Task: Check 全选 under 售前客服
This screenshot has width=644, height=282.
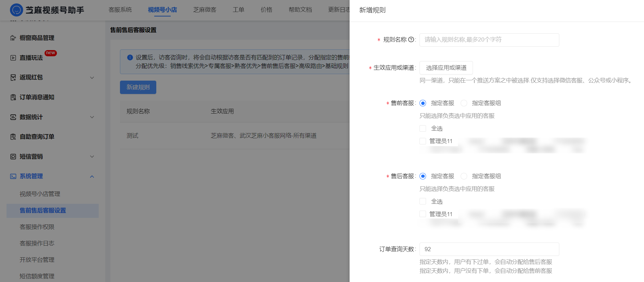Action: click(423, 128)
